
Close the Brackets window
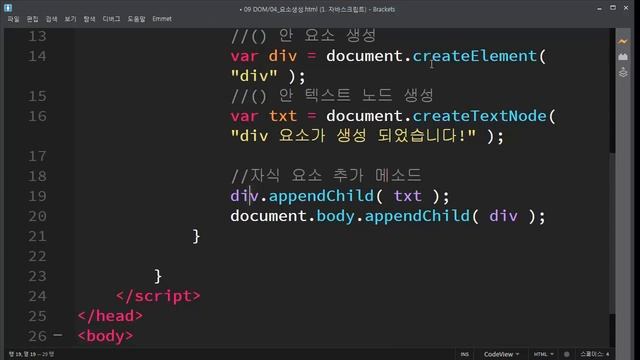pyautogui.click(x=626, y=8)
